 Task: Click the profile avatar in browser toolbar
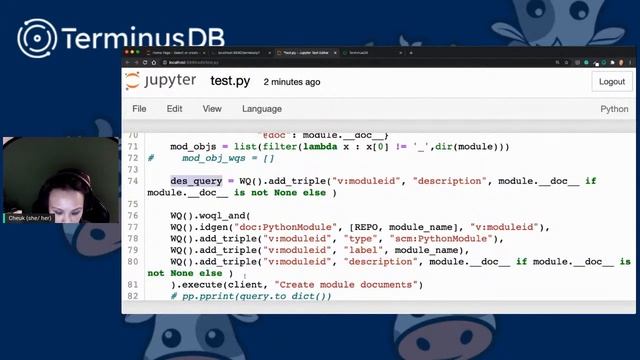tap(621, 62)
